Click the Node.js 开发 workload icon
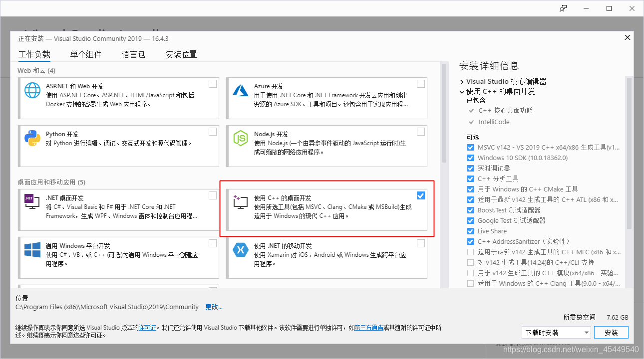644x359 pixels. (x=240, y=138)
